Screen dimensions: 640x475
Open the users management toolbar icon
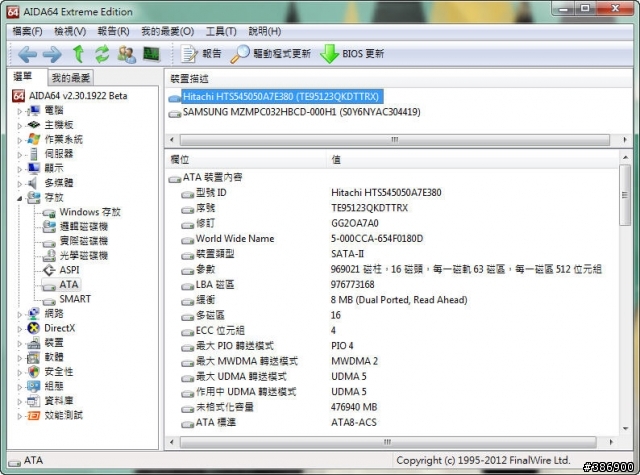point(127,54)
